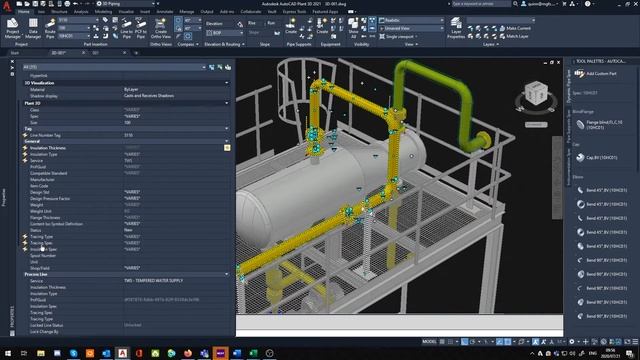Image resolution: width=640 pixels, height=360 pixels.
Task: Click the MODEL button in status bar
Action: click(x=429, y=342)
